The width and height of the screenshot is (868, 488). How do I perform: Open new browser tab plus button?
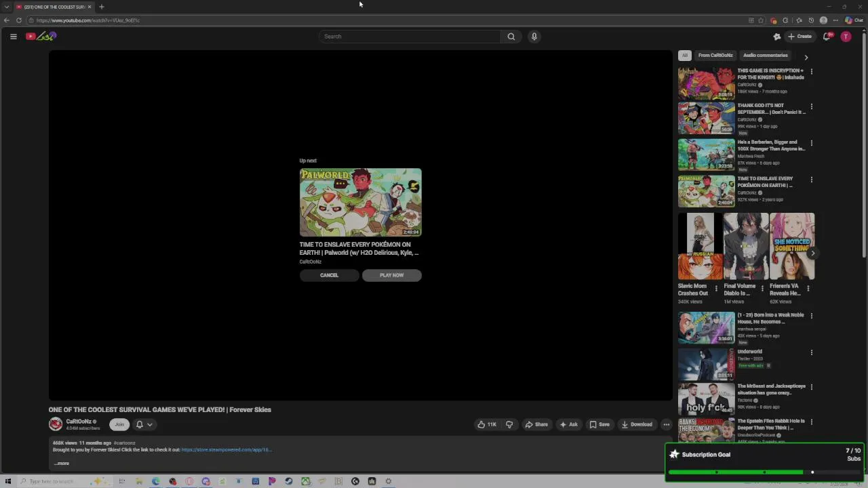pos(102,7)
